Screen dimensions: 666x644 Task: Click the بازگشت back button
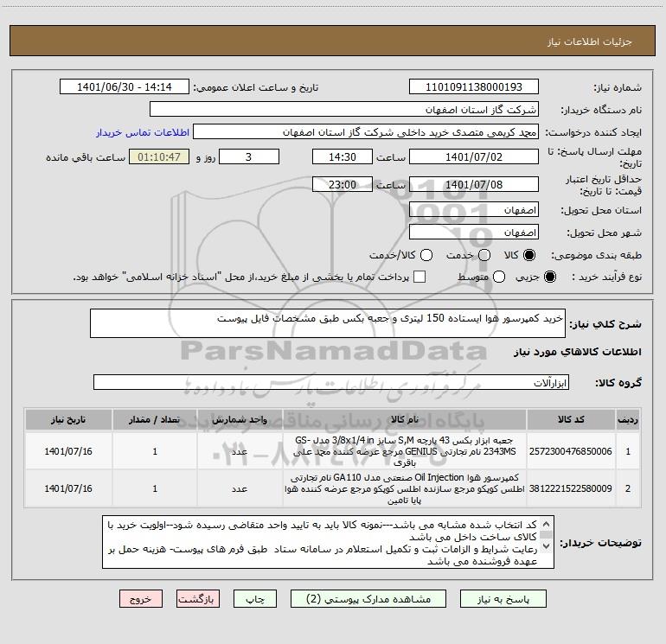click(x=198, y=598)
